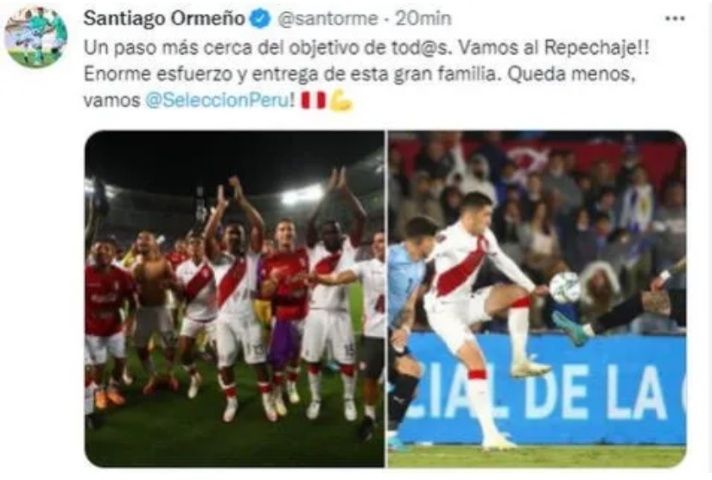
Task: Visit the @santorme handle link
Action: 327,19
